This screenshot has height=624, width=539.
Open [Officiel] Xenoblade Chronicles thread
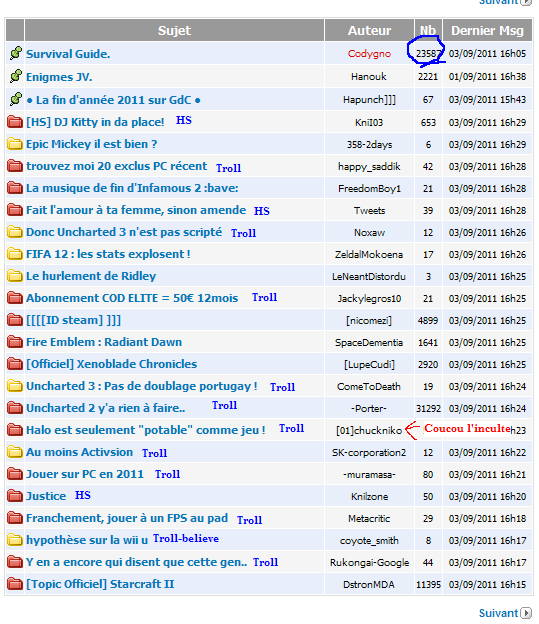(x=111, y=364)
